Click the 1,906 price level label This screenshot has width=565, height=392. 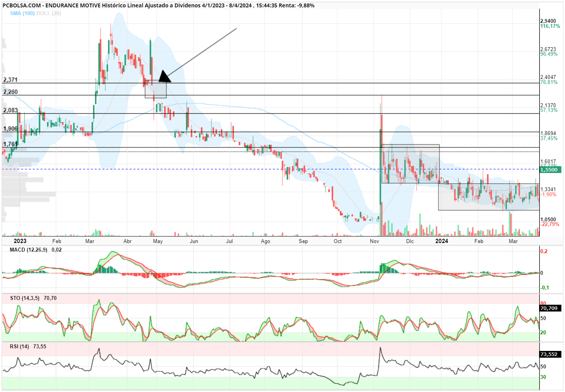(x=10, y=129)
